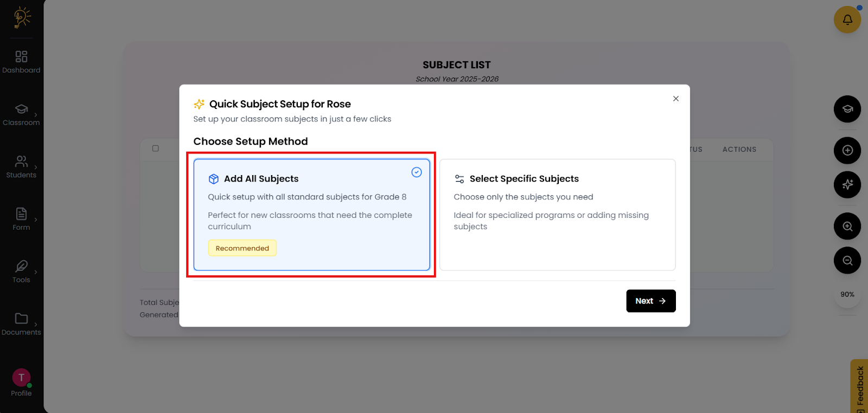Choose the Select Specific Subjects option
The height and width of the screenshot is (413, 868).
[557, 215]
